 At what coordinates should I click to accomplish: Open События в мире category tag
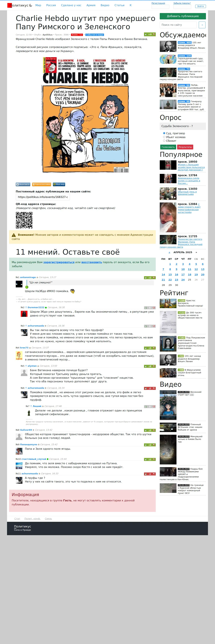pyautogui.click(x=95, y=35)
